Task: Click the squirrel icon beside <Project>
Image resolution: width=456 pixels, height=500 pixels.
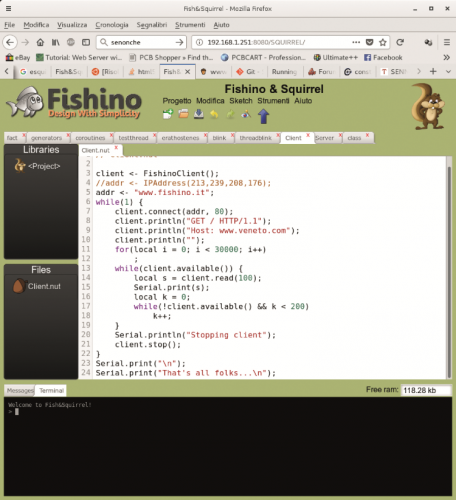Action: pyautogui.click(x=20, y=165)
